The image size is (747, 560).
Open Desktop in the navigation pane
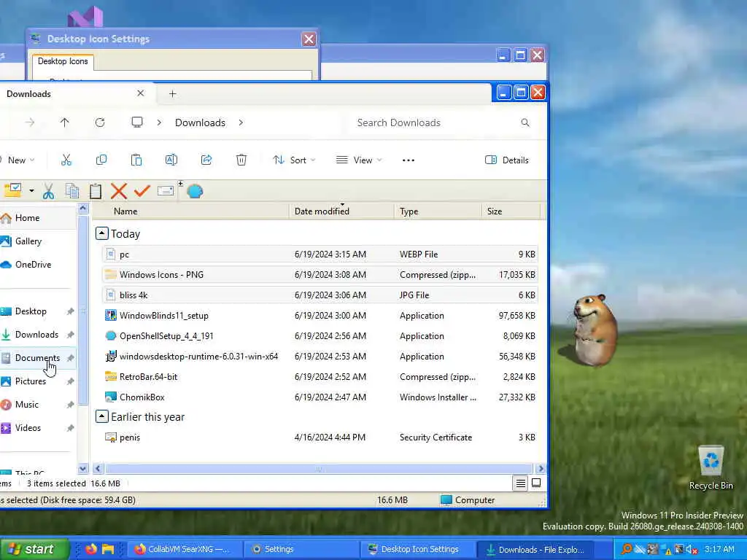click(x=38, y=311)
